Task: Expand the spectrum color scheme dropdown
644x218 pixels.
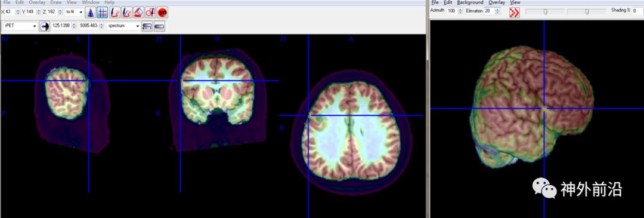Action: click(x=123, y=26)
